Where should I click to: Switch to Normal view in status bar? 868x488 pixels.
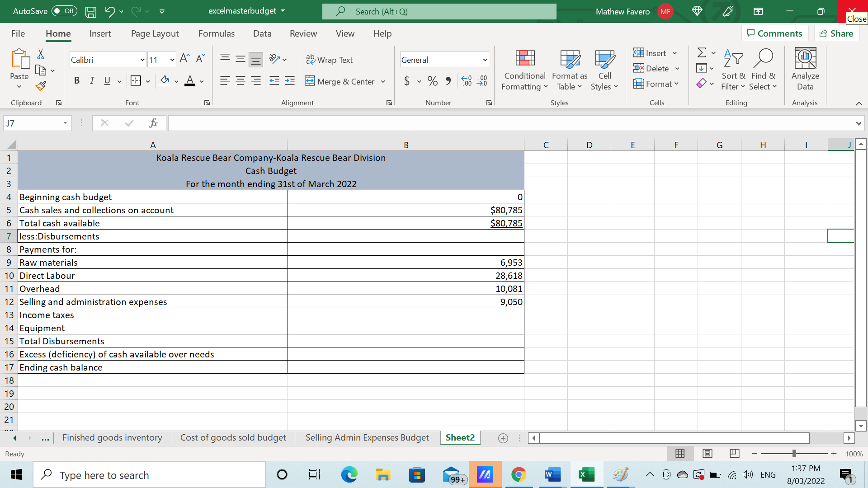680,454
